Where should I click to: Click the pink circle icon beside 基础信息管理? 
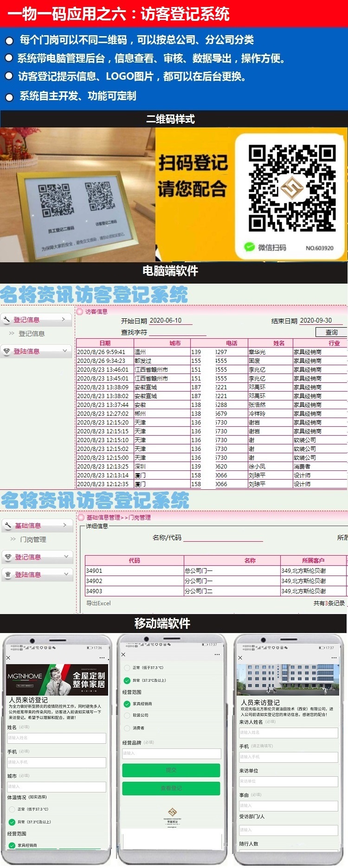pyautogui.click(x=81, y=517)
